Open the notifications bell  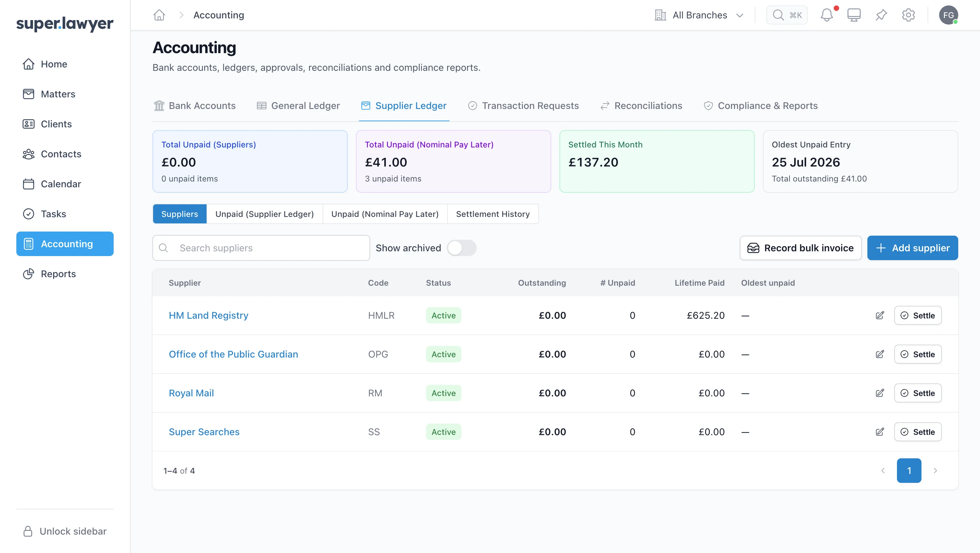point(826,15)
